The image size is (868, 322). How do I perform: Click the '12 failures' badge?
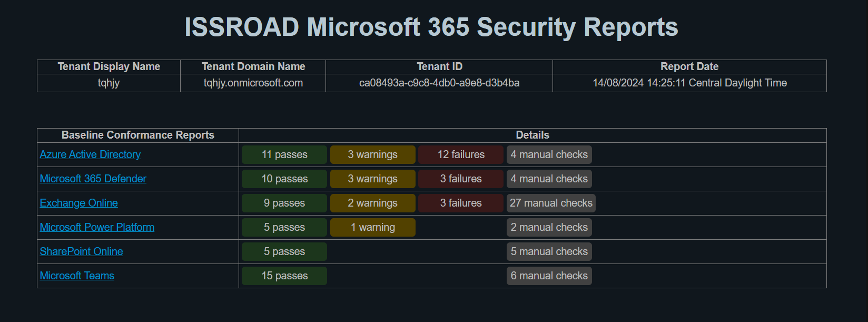pos(461,154)
